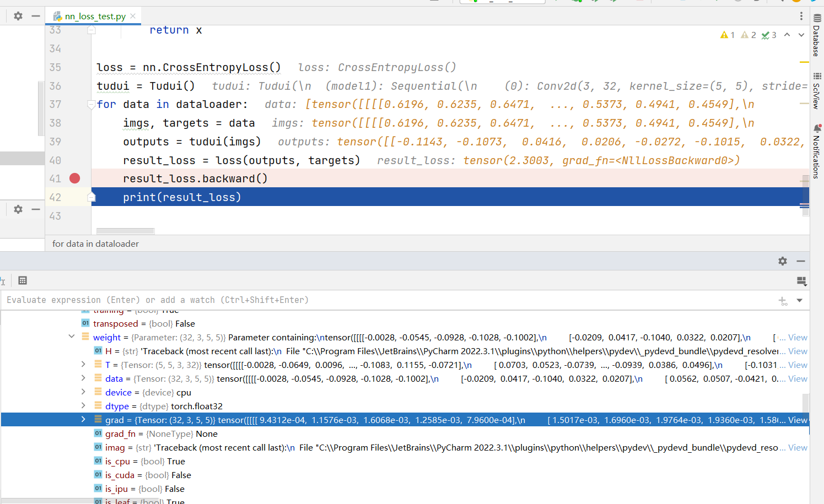Open debug panel gear settings
Viewport: 824px width, 504px height.
click(783, 261)
